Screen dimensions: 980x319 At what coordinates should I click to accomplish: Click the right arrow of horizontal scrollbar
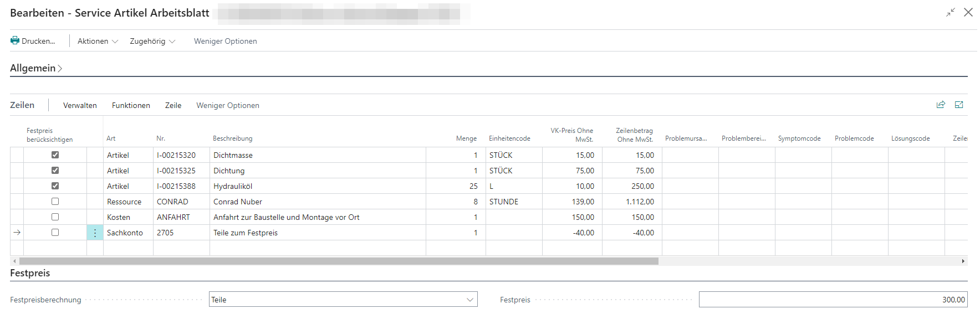click(963, 261)
